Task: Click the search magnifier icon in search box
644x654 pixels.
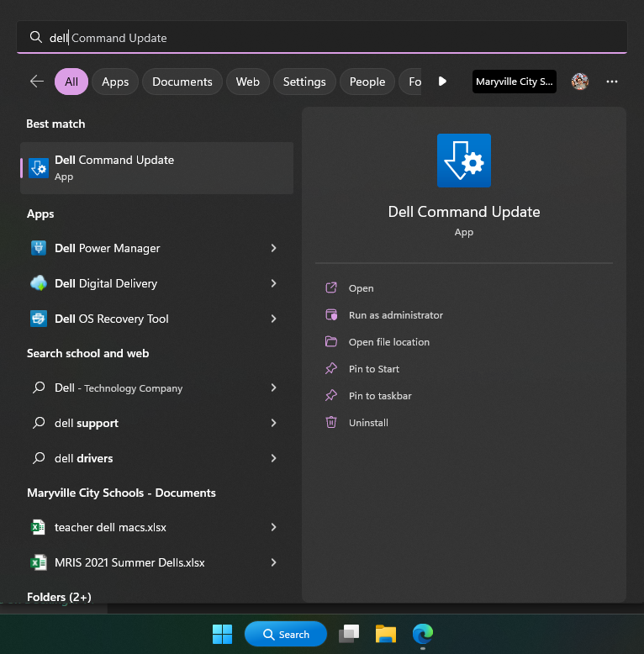Action: tap(36, 37)
